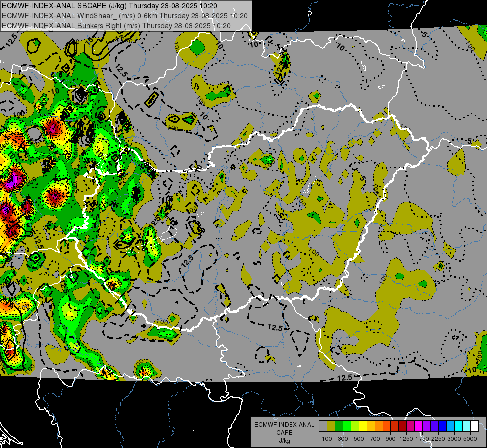This screenshot has height=448, width=487.
Task: Click the legend value 1750
Action: pyautogui.click(x=422, y=439)
